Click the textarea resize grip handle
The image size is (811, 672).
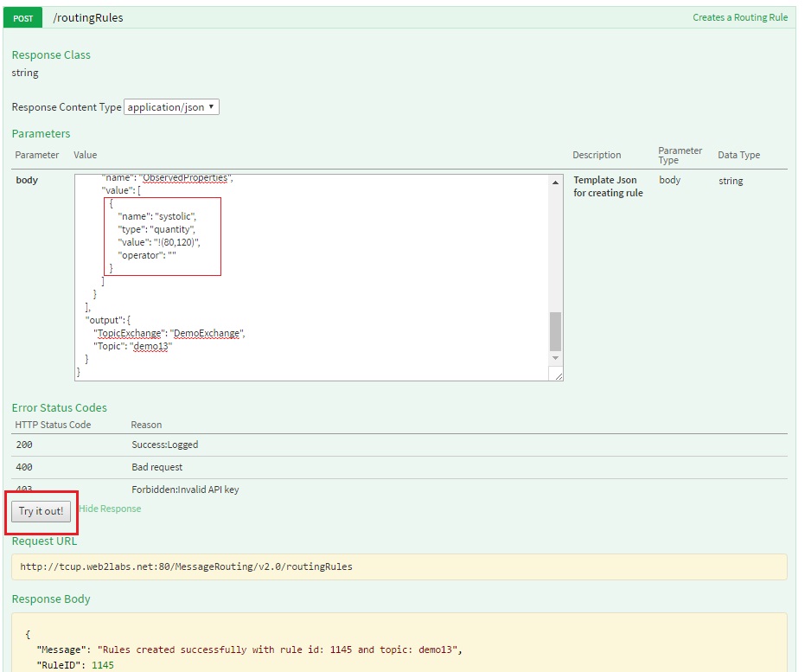click(558, 375)
